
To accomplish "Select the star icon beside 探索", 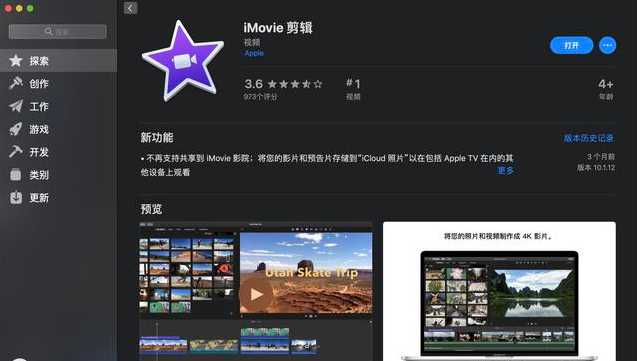I will [16, 61].
